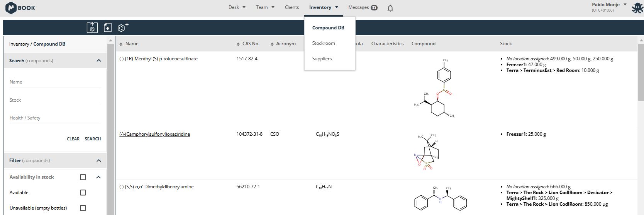Screen dimensions: 644x215
Task: Open (-)-(S,S)-α,α'-Dimethyldibenzylamine link
Action: pyautogui.click(x=156, y=187)
